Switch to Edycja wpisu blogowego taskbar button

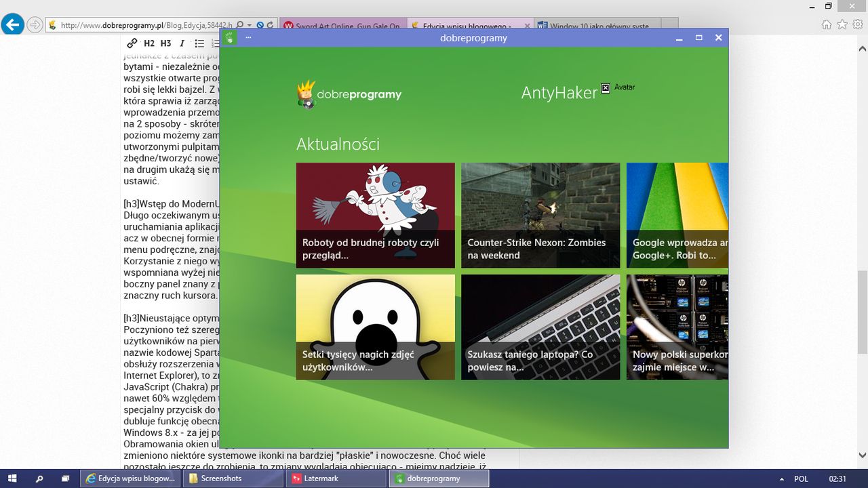pos(131,479)
